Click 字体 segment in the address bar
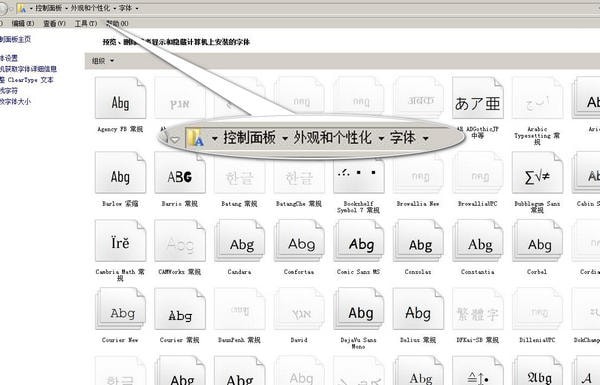 click(126, 8)
